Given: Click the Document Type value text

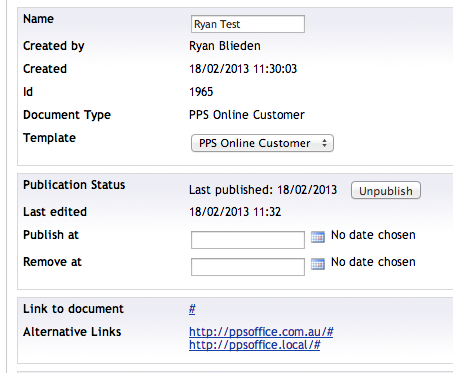Looking at the screenshot, I should coord(247,115).
